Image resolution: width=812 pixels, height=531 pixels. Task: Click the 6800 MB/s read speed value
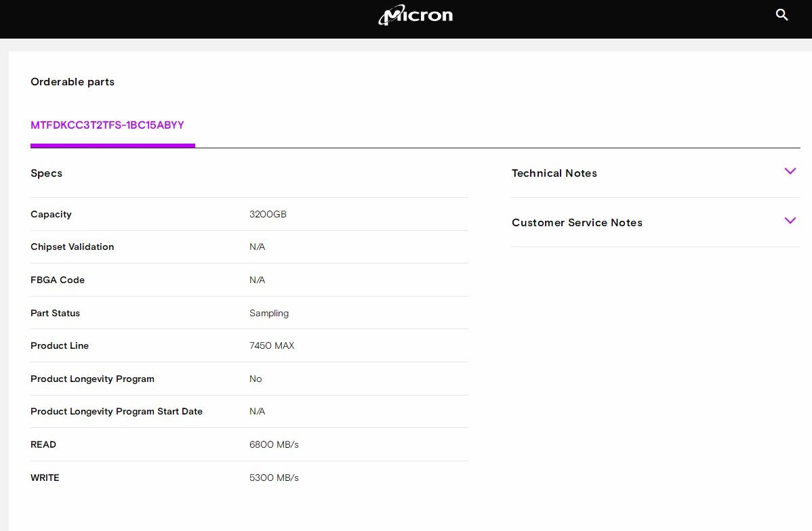point(274,444)
